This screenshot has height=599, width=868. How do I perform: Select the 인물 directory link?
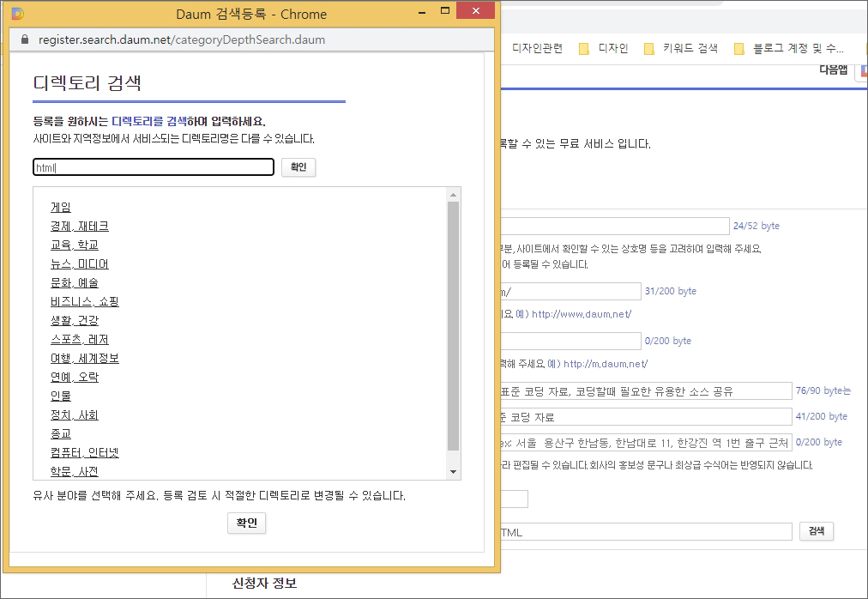[61, 396]
